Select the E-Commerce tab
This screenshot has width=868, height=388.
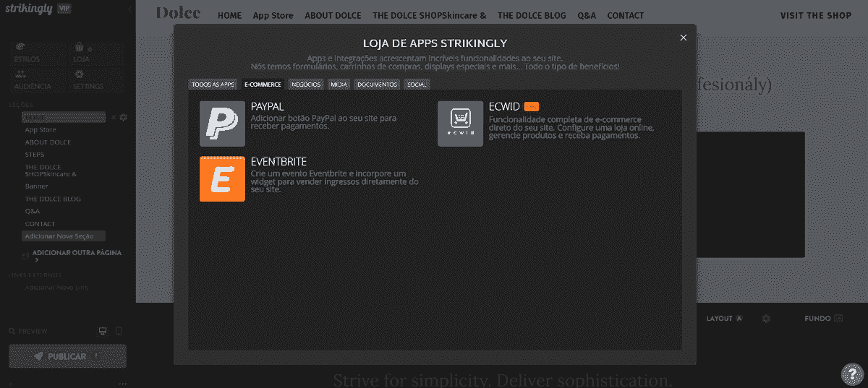click(x=263, y=84)
